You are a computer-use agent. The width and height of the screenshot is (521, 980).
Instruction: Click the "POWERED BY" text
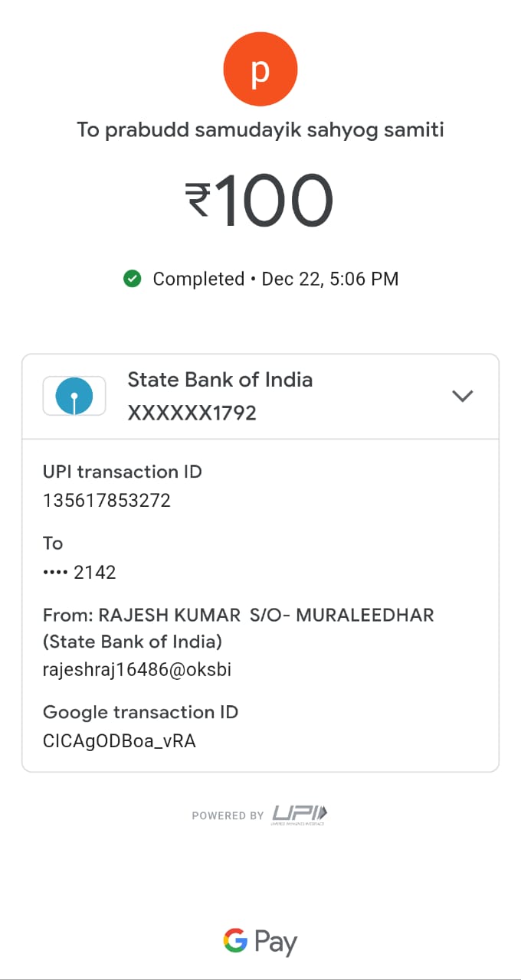click(x=228, y=815)
